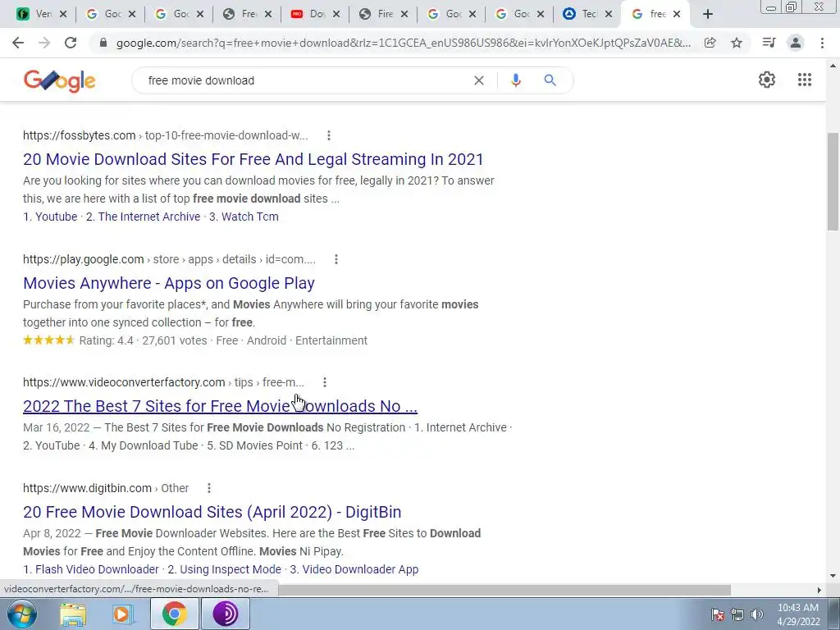Open '2022 The Best 7 Sites' result

[220, 406]
